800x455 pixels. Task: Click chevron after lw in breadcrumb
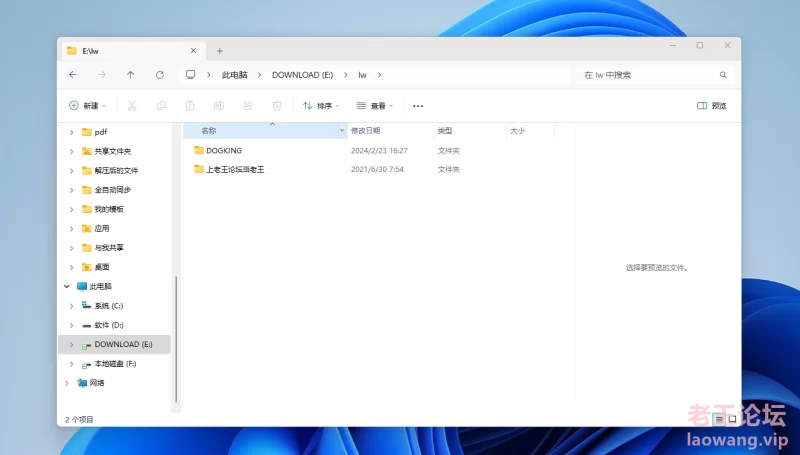(380, 75)
